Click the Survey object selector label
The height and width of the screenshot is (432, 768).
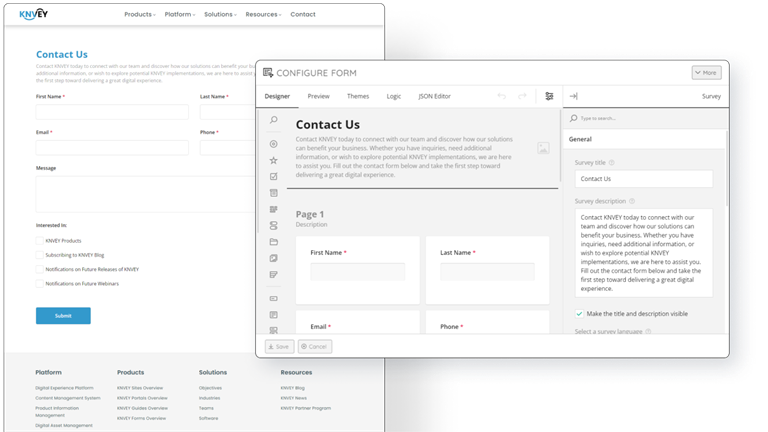(711, 96)
